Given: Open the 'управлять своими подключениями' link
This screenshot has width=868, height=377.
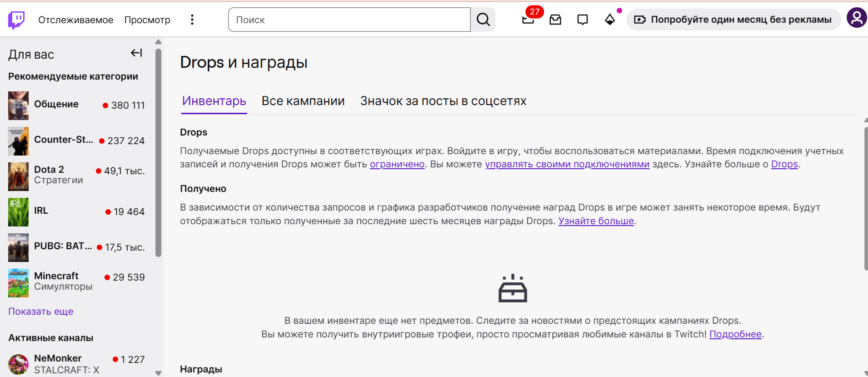Looking at the screenshot, I should [567, 164].
